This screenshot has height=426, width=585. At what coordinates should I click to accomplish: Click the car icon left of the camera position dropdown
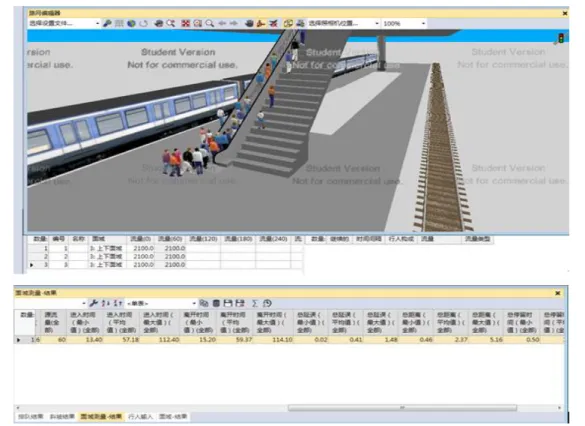click(300, 23)
